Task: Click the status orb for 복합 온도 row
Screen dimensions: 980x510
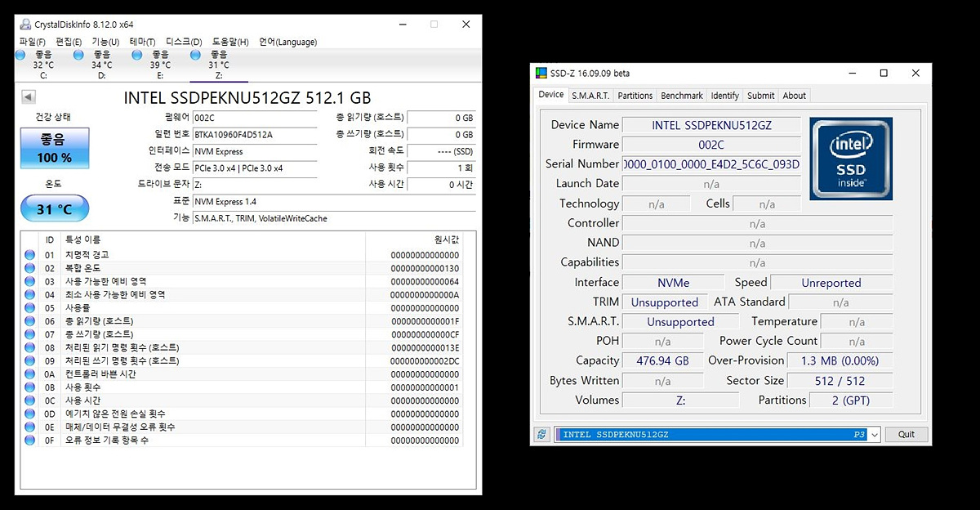Action: coord(30,268)
